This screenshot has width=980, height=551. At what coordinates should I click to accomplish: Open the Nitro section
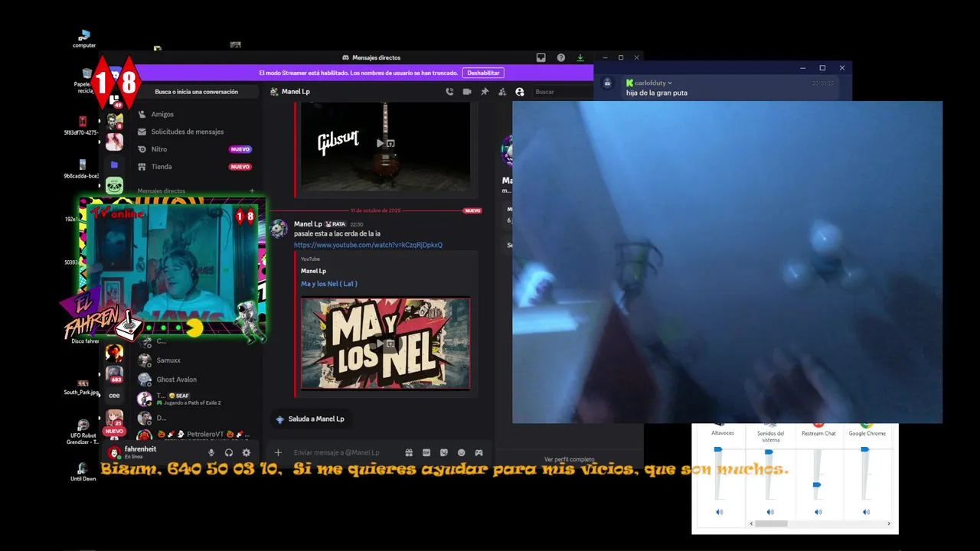195,149
